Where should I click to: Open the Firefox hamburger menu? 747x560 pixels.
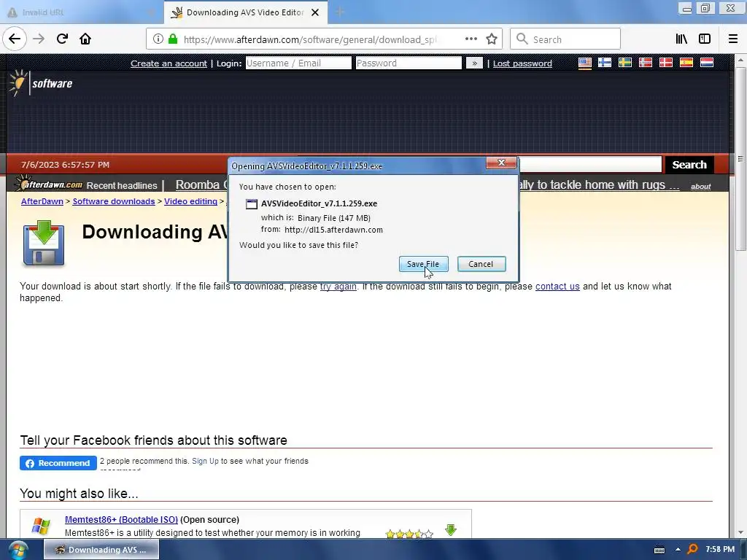click(x=733, y=39)
